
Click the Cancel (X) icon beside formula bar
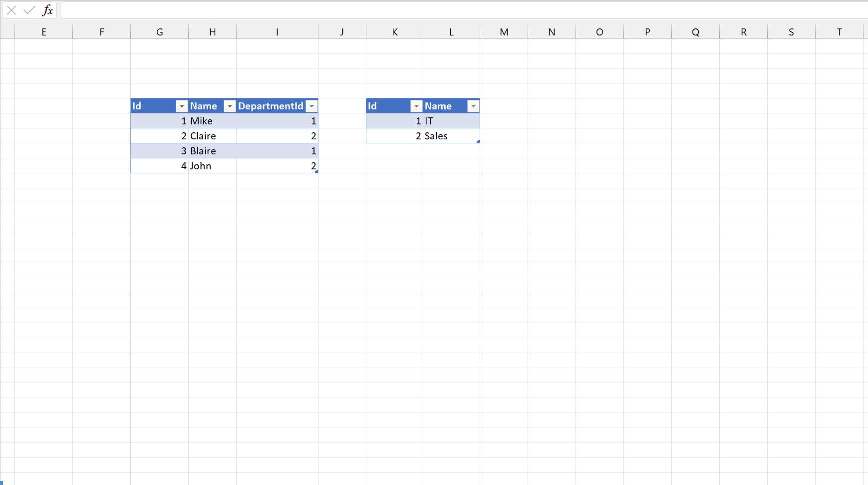[11, 10]
